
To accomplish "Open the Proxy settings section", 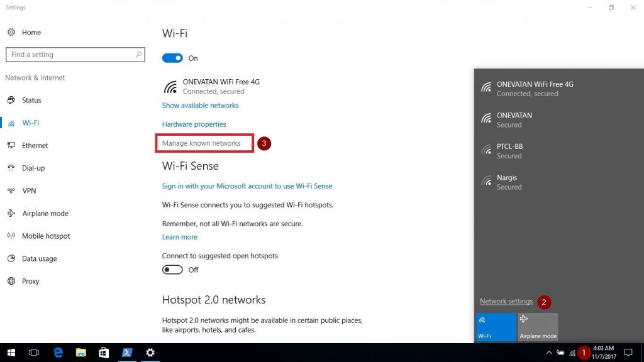I will (30, 281).
